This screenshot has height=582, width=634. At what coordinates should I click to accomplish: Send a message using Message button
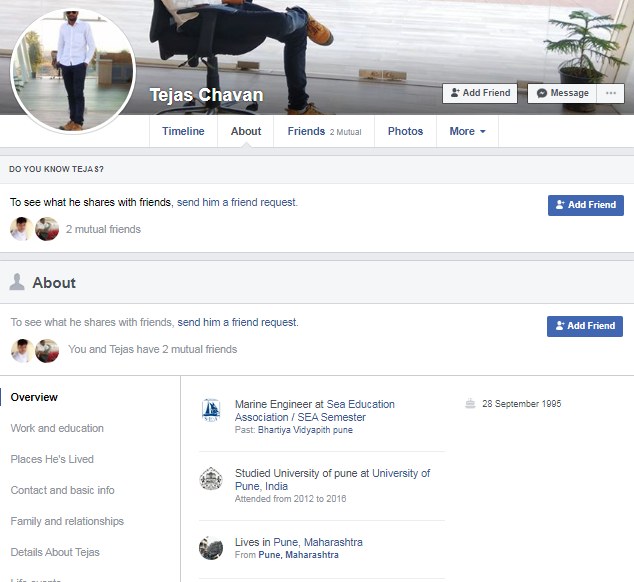[562, 93]
